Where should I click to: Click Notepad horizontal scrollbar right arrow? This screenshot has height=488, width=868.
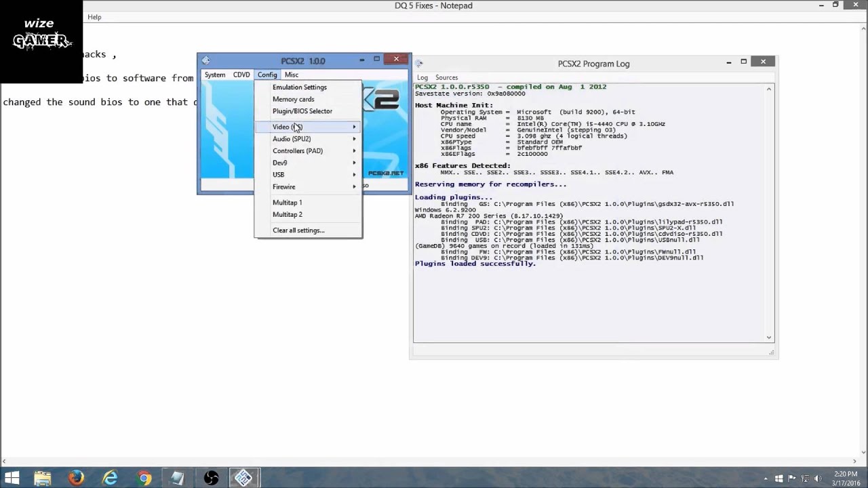pyautogui.click(x=854, y=462)
